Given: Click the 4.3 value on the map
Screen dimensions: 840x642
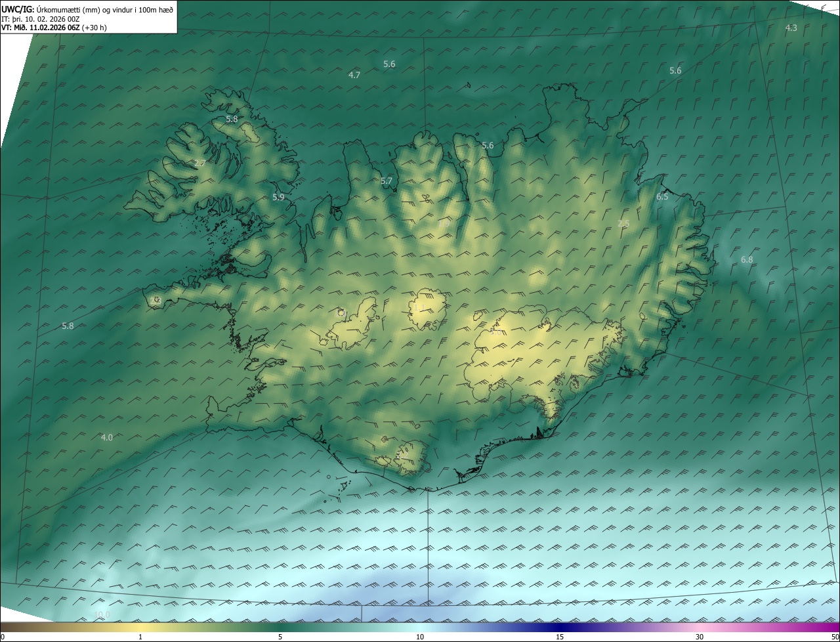Looking at the screenshot, I should click(x=791, y=28).
